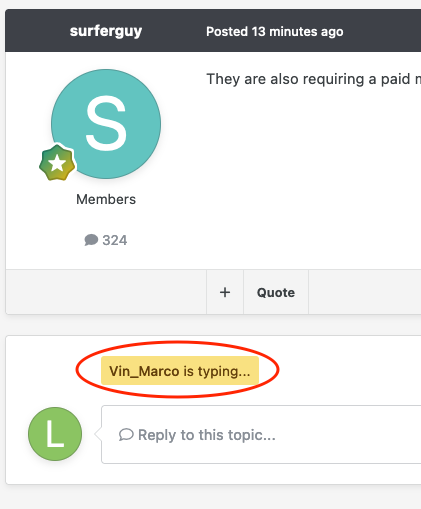This screenshot has height=509, width=421.
Task: Click the "Posted 13 minutes ago" timestamp
Action: point(275,32)
